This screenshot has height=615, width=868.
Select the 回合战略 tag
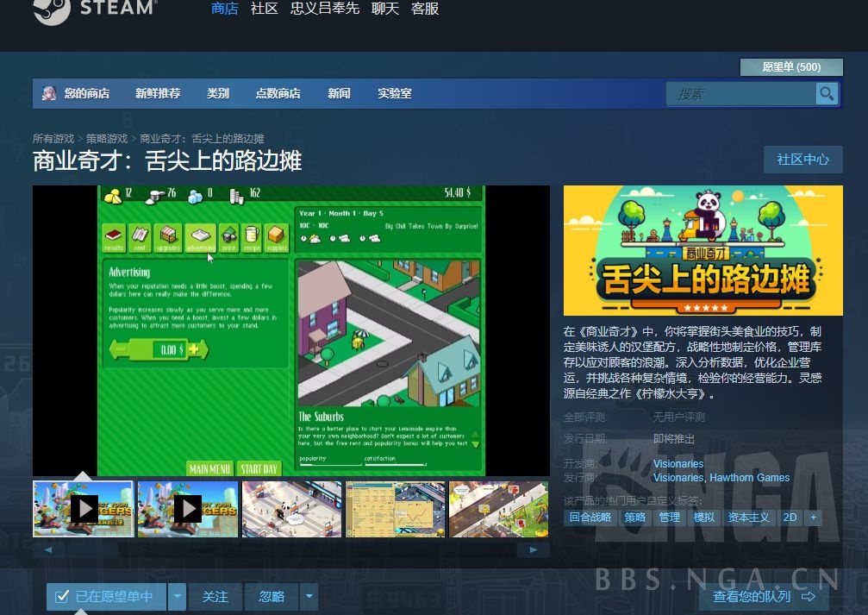(590, 518)
